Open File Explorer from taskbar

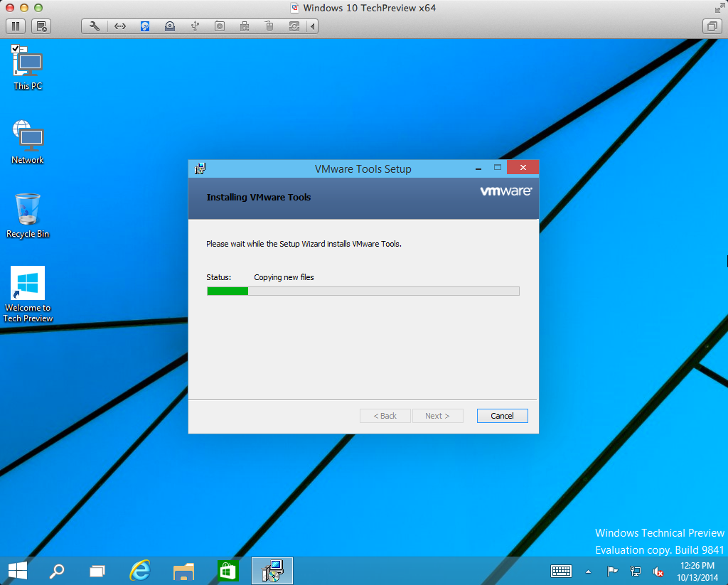(183, 571)
